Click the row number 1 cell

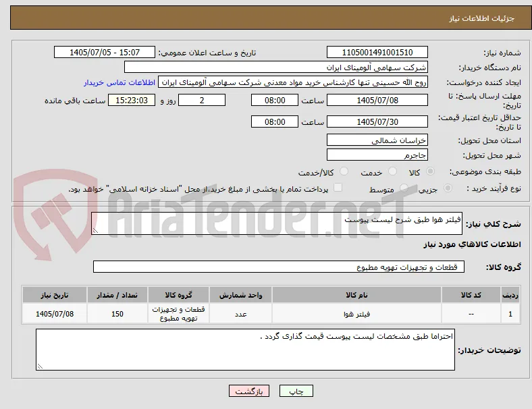510,314
